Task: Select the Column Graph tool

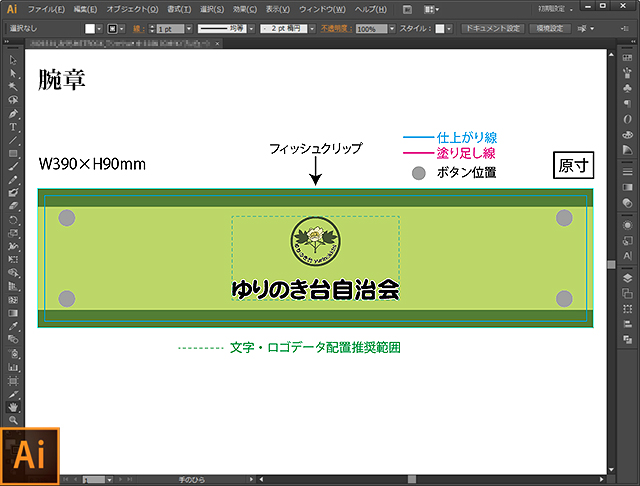Action: point(13,367)
